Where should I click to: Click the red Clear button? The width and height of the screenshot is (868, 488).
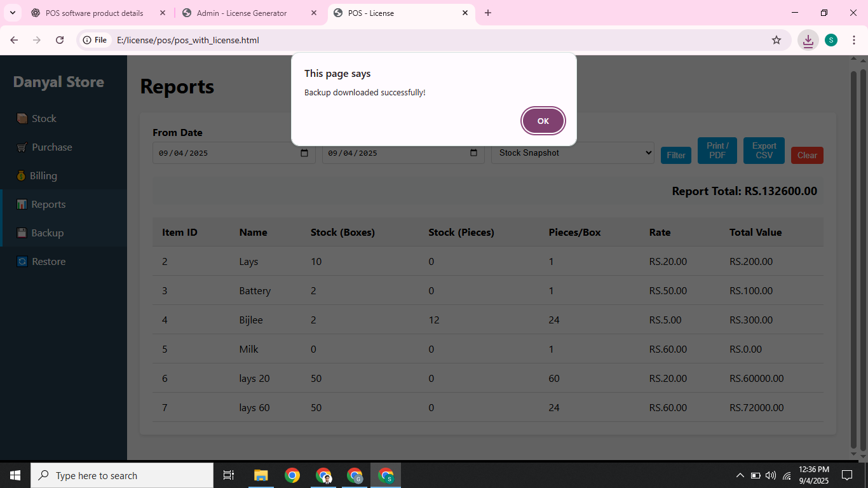[x=806, y=156]
